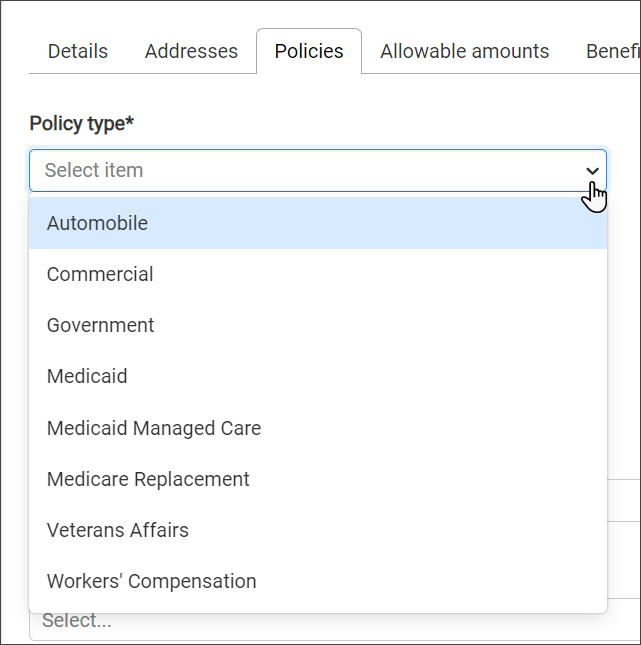Select Workers' Compensation policy type

point(151,581)
